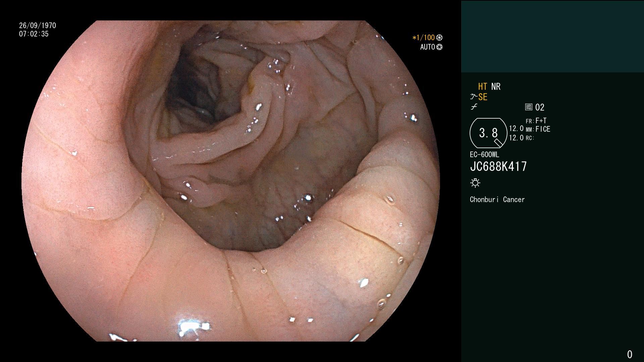Viewport: 644px width, 362px height.
Task: Click the settings list icon beside 02
Action: tap(529, 107)
